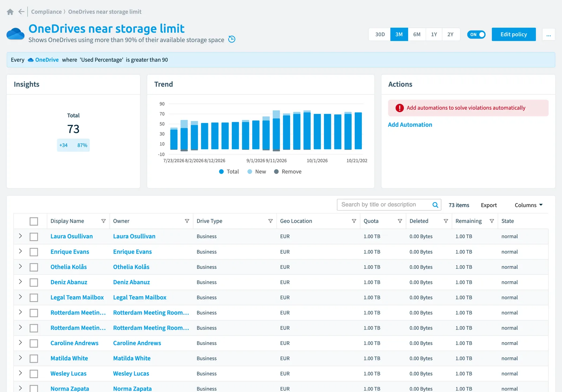Expand the Legal Team Mailbox row
Screen dimensions: 562x392
point(20,297)
